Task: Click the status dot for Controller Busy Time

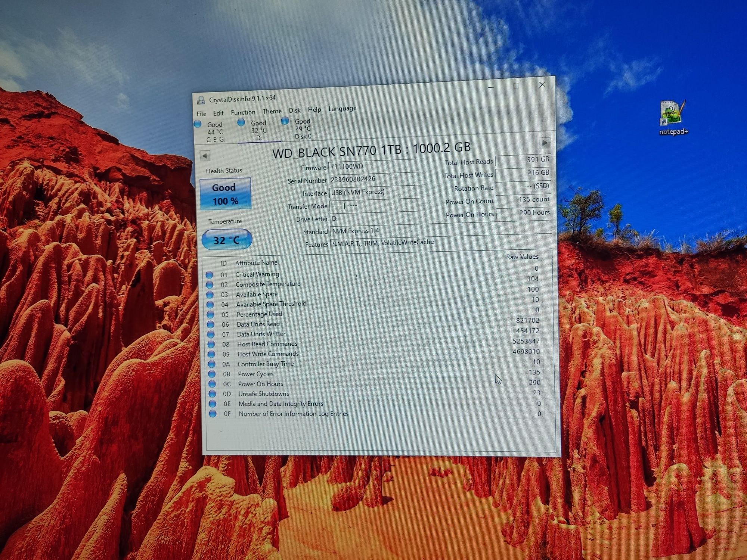Action: pyautogui.click(x=212, y=364)
